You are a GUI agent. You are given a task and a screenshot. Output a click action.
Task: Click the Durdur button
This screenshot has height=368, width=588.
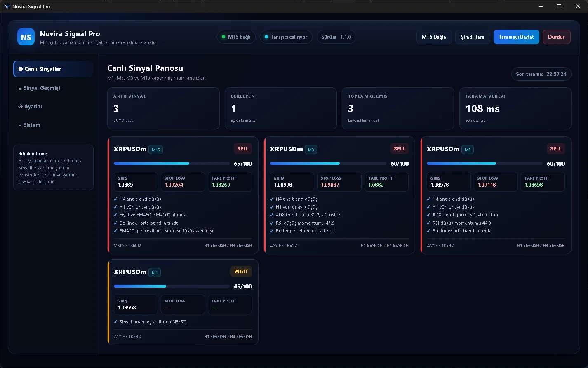(556, 37)
